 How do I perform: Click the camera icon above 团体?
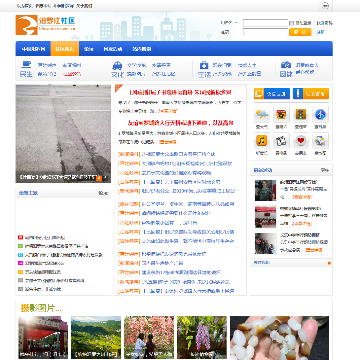pos(286,65)
